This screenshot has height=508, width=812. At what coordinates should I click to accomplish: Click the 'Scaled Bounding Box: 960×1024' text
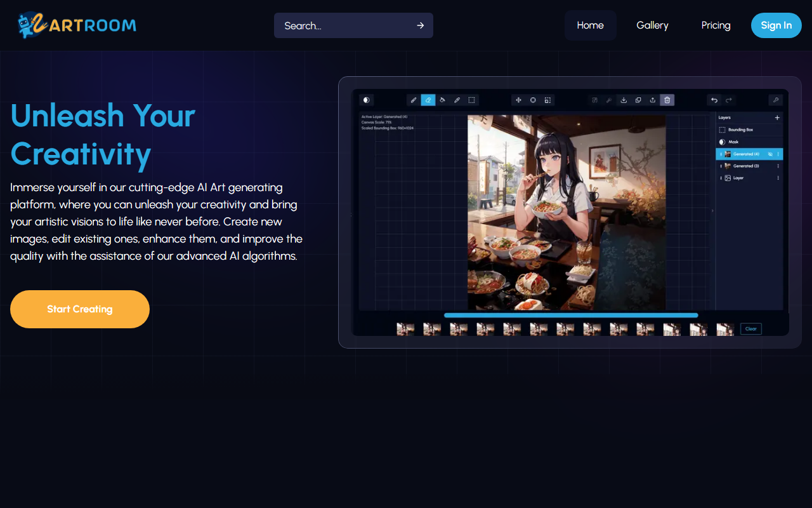388,128
